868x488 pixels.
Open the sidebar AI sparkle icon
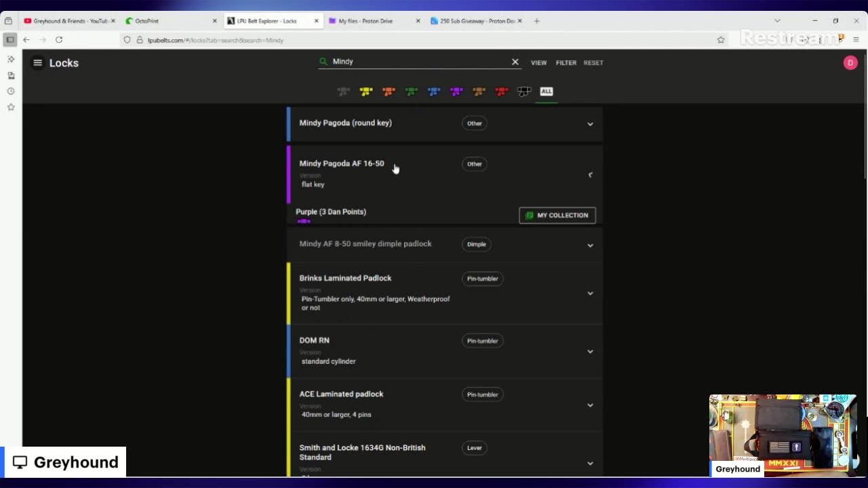(11, 59)
